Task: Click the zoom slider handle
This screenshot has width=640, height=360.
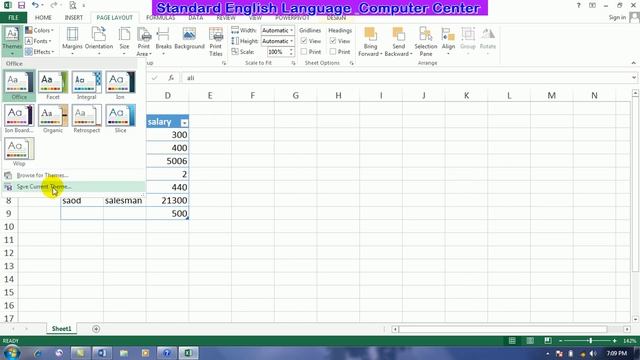Action: point(590,340)
